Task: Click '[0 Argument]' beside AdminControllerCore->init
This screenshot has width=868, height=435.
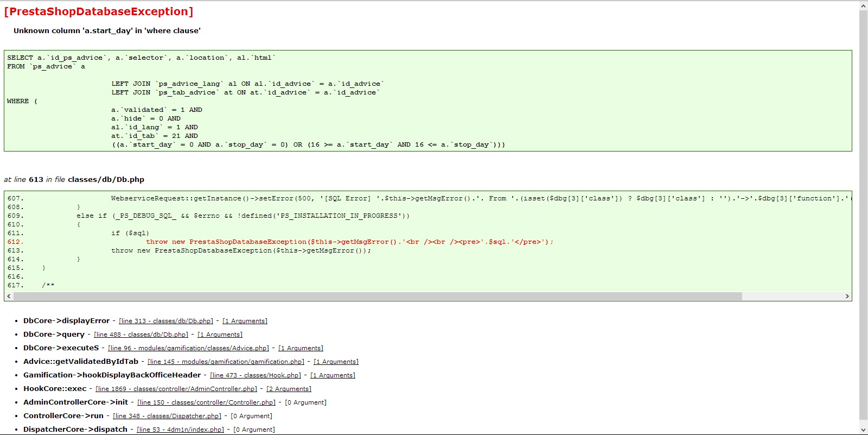Action: tap(305, 402)
